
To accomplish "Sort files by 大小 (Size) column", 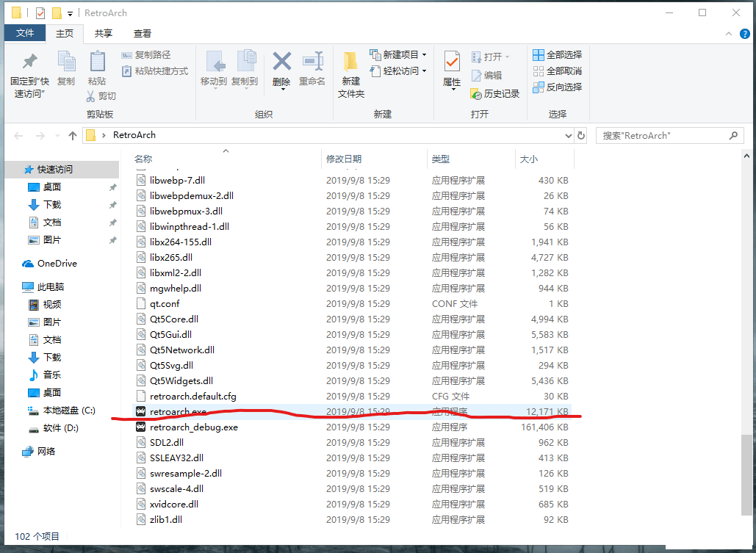I will point(529,159).
